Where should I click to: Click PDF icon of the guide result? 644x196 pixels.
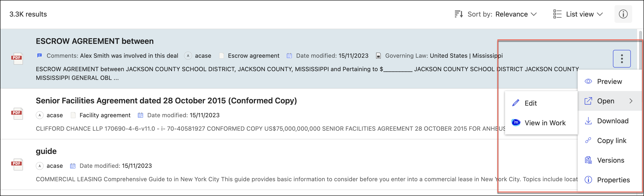coord(17,164)
